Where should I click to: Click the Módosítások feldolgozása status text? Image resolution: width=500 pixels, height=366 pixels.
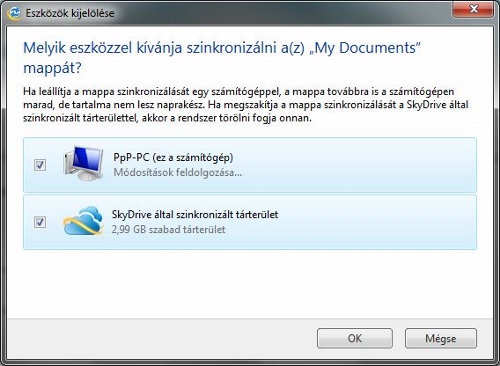[x=178, y=173]
